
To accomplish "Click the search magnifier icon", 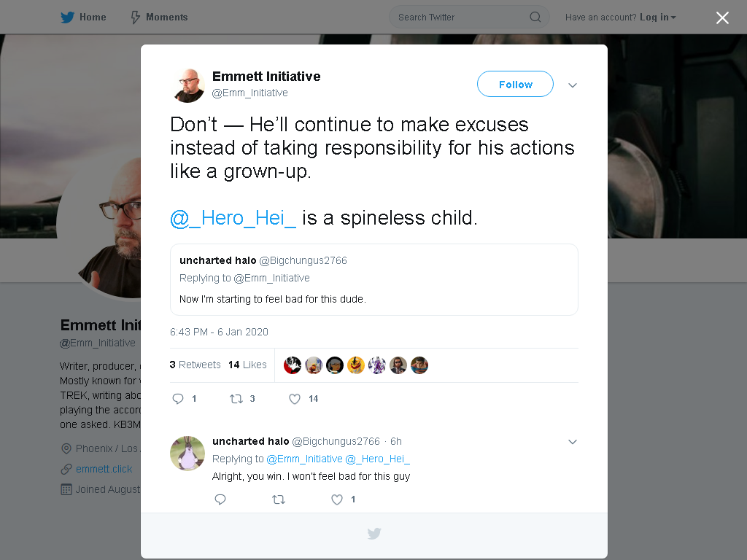I will click(x=535, y=17).
